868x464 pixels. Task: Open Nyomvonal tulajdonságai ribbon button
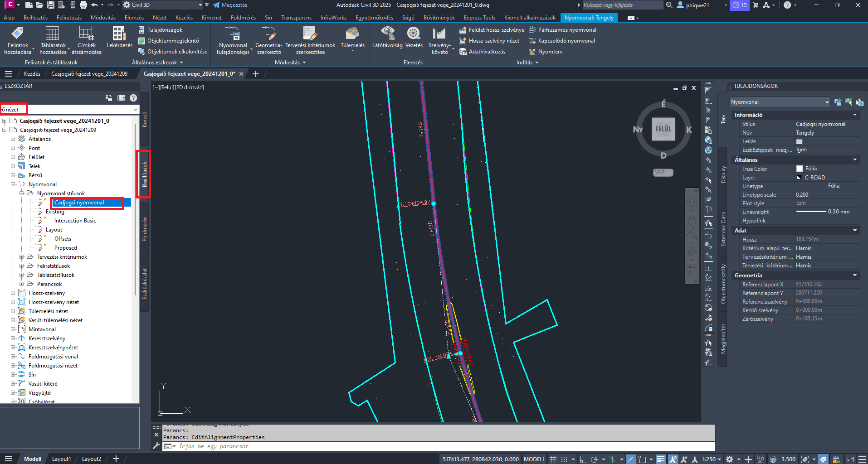pos(233,40)
